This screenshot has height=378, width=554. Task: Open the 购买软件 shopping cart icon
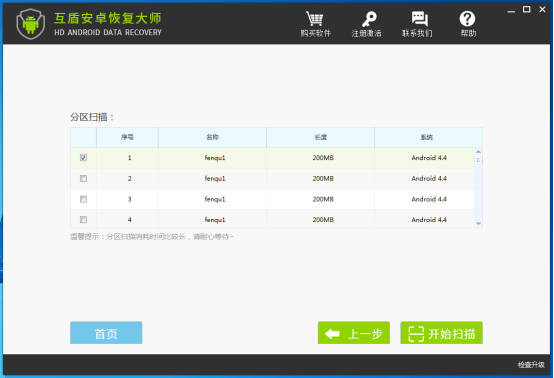point(314,19)
